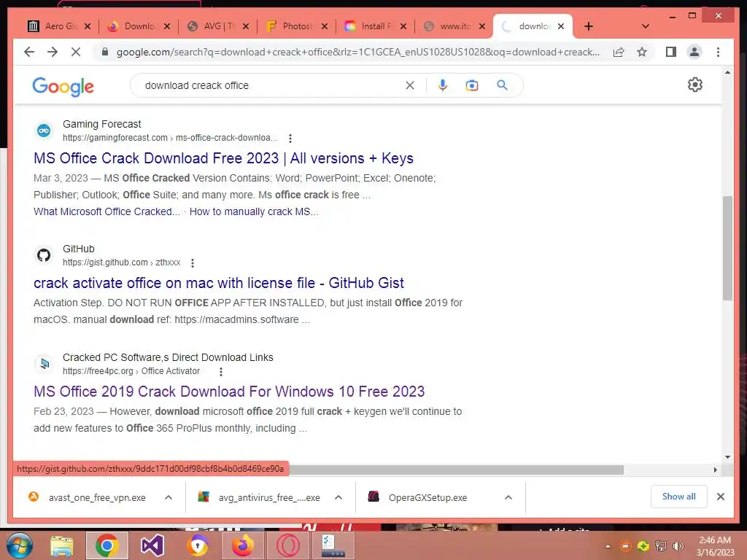Open Chrome side panel
This screenshot has height=560, width=747.
click(x=671, y=52)
